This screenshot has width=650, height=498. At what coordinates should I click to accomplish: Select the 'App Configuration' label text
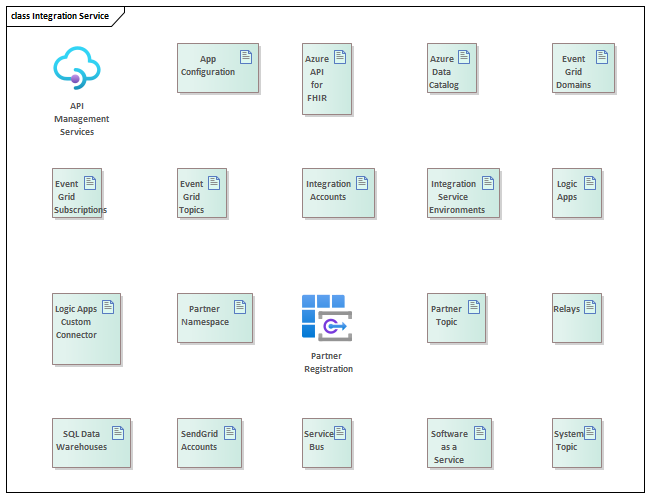point(208,66)
